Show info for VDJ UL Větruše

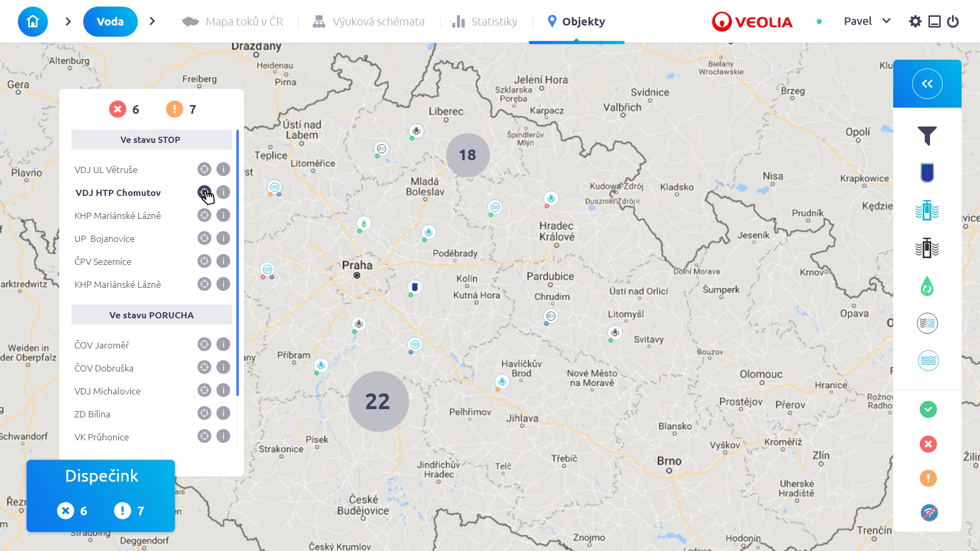(223, 169)
